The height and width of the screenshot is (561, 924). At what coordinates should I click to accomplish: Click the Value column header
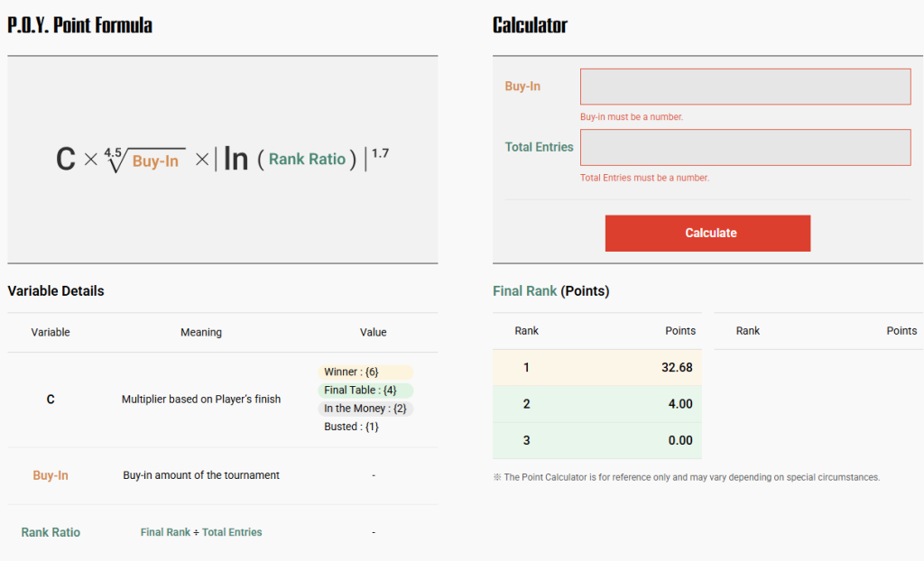coord(373,332)
